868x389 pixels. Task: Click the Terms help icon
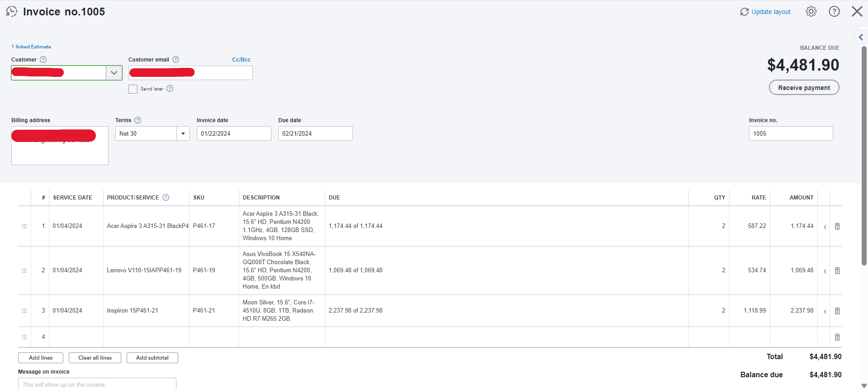(x=138, y=120)
